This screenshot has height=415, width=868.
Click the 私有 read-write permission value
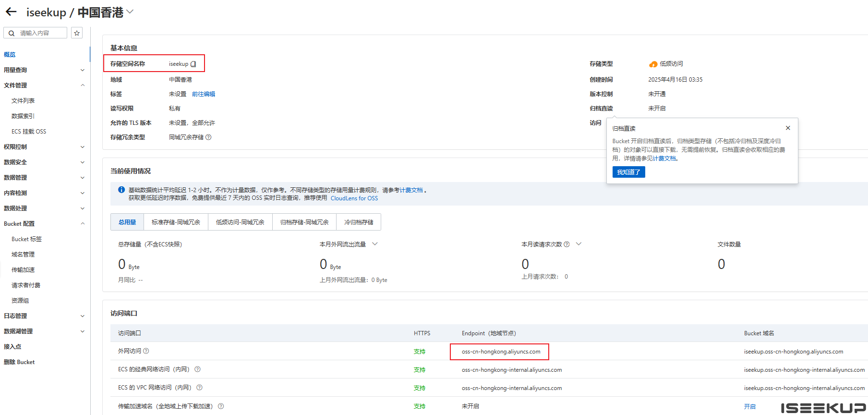(x=175, y=109)
